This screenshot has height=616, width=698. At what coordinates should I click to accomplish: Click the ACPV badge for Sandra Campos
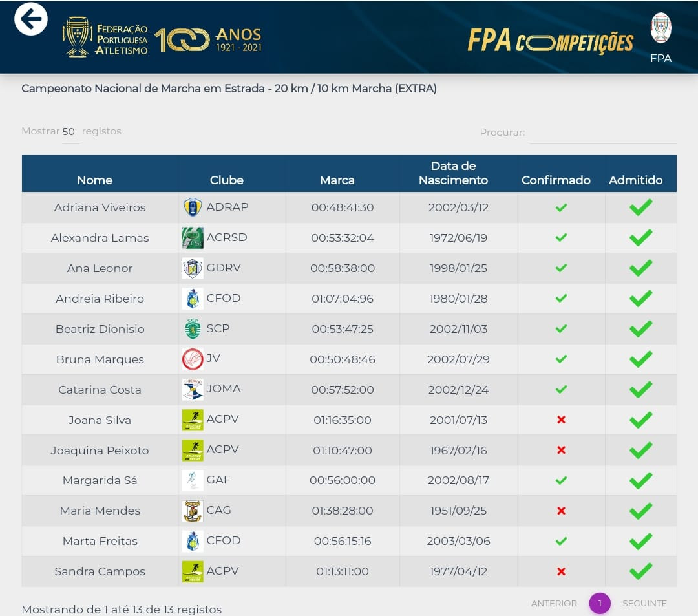point(193,571)
